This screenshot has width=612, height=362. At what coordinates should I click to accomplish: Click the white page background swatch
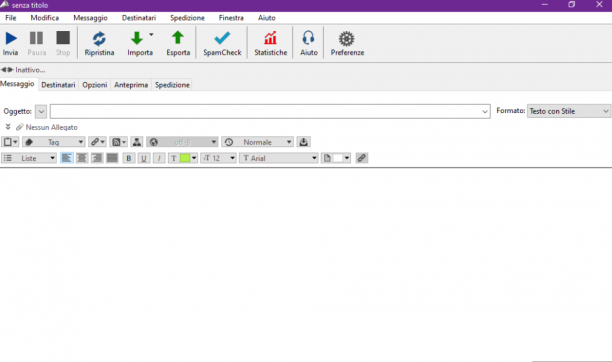click(x=338, y=158)
